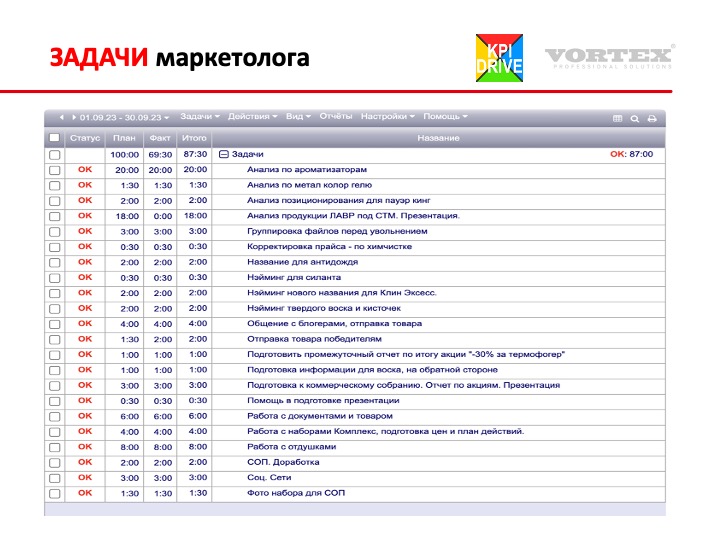Sort by Итого column header

pyautogui.click(x=194, y=138)
